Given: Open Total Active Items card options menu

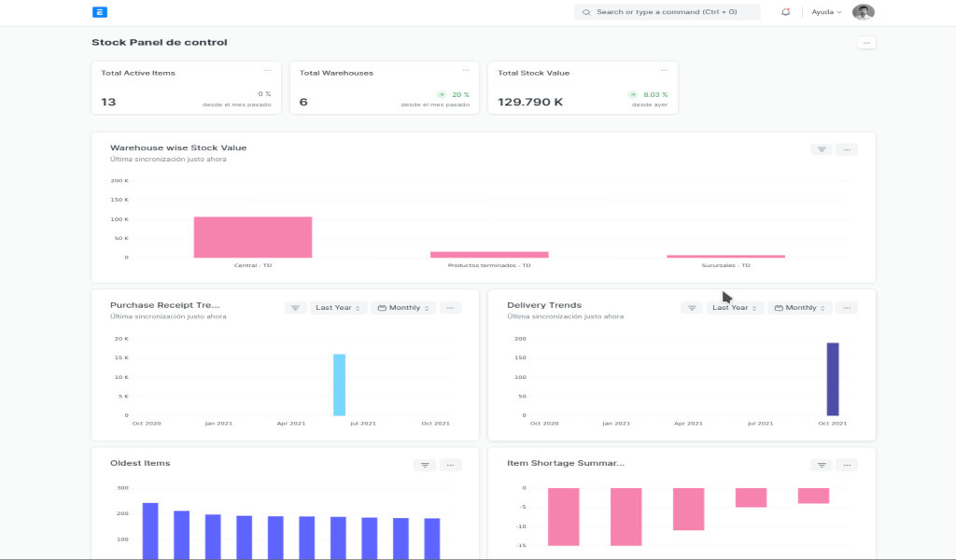Looking at the screenshot, I should [267, 70].
